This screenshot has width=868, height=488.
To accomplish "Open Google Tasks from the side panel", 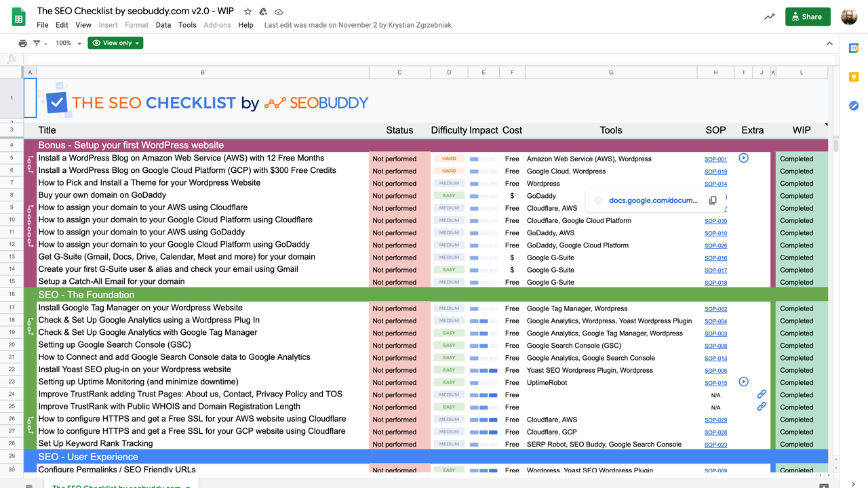I will click(854, 106).
